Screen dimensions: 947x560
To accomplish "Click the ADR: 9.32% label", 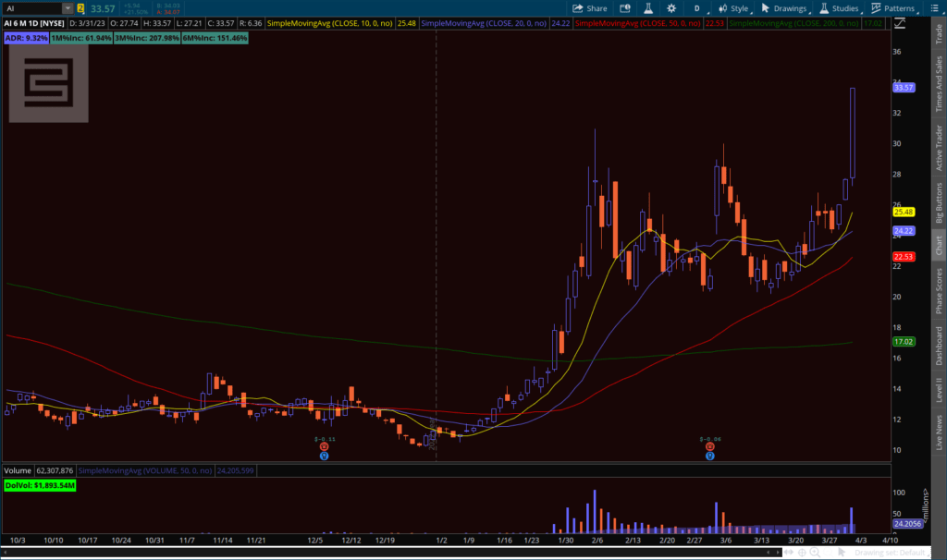I will 26,38.
